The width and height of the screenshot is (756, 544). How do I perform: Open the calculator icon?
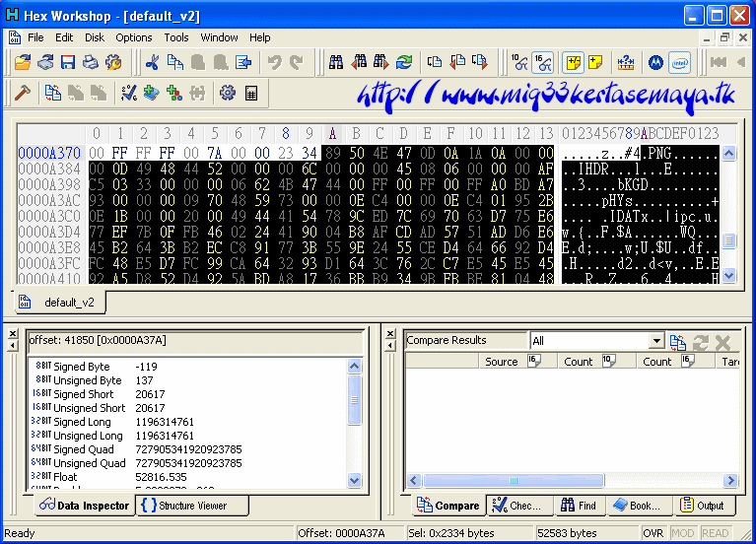[x=251, y=93]
